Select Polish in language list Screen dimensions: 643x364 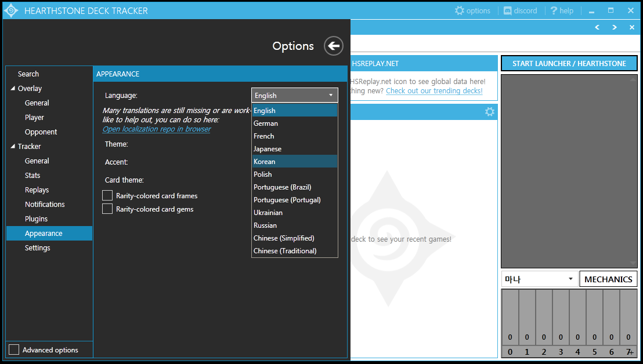294,174
